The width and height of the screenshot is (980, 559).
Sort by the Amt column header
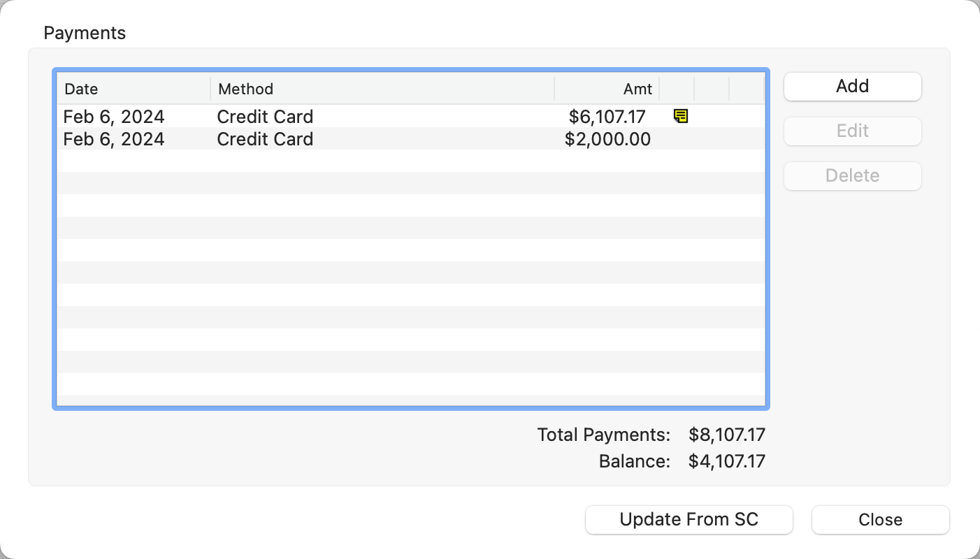coord(607,89)
